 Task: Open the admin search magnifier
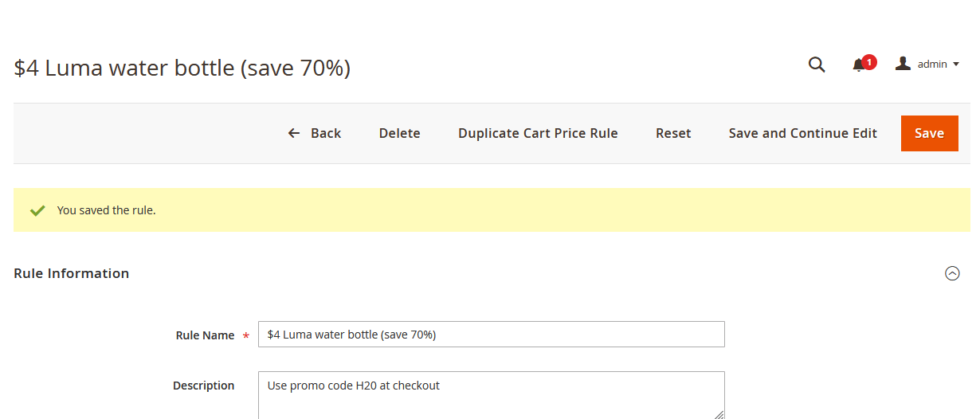(817, 65)
